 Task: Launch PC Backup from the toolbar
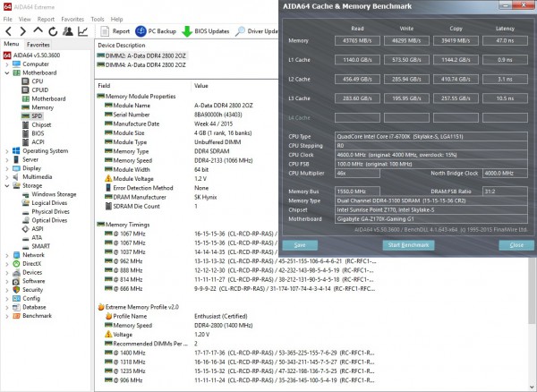pos(156,31)
